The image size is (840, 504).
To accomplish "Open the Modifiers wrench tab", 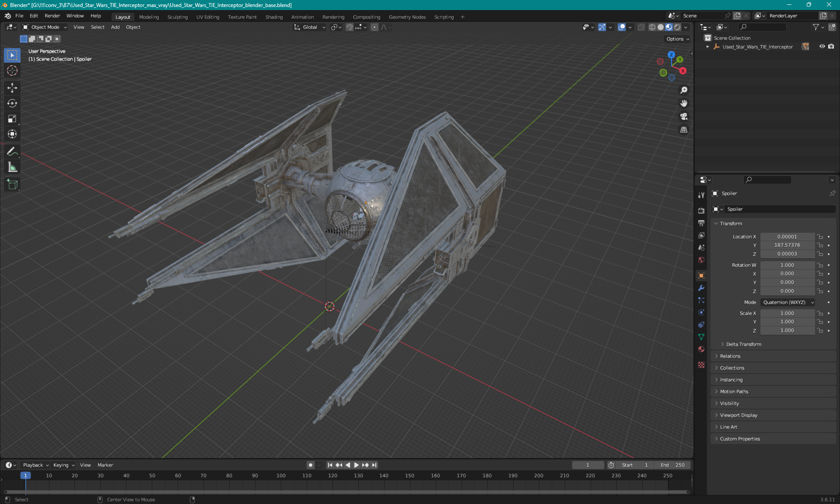I will [701, 288].
